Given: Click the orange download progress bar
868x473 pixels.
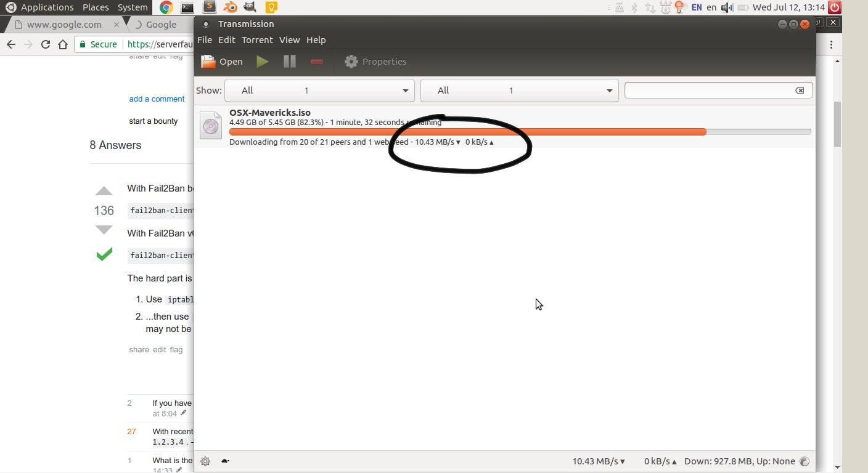Looking at the screenshot, I should coord(467,132).
